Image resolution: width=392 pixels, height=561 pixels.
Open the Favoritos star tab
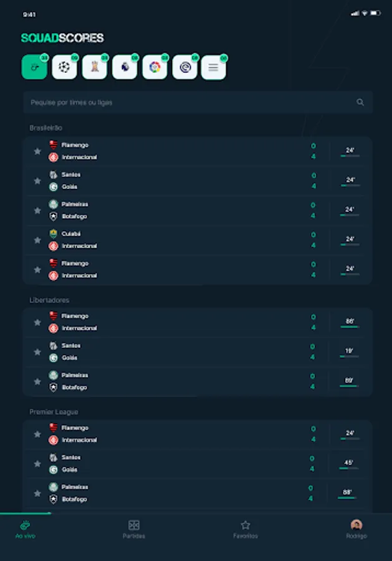(x=246, y=525)
